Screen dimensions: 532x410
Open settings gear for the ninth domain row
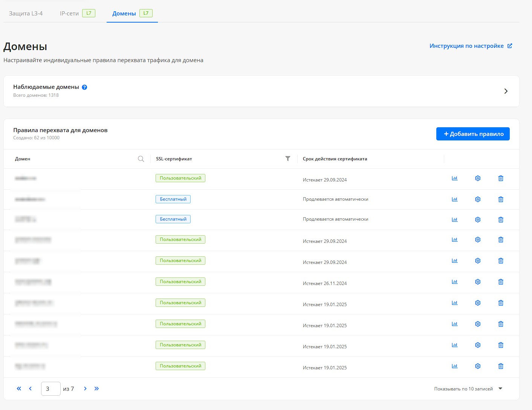pos(478,345)
